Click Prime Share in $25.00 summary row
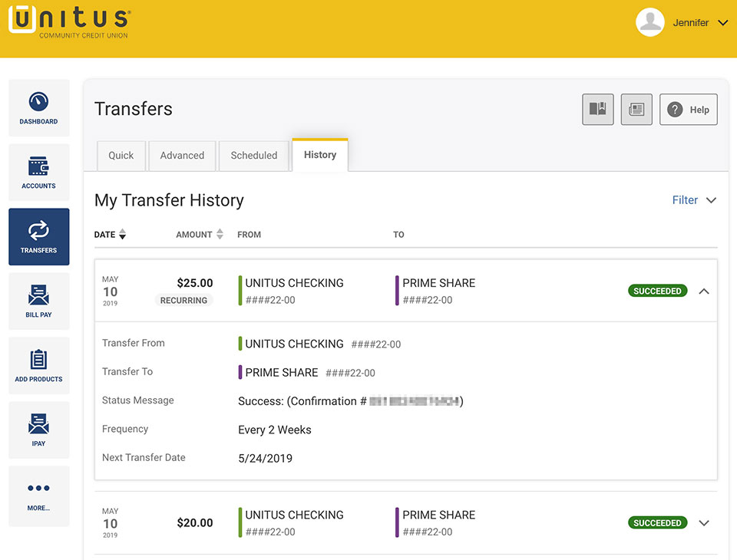Viewport: 737px width, 560px height. click(438, 283)
